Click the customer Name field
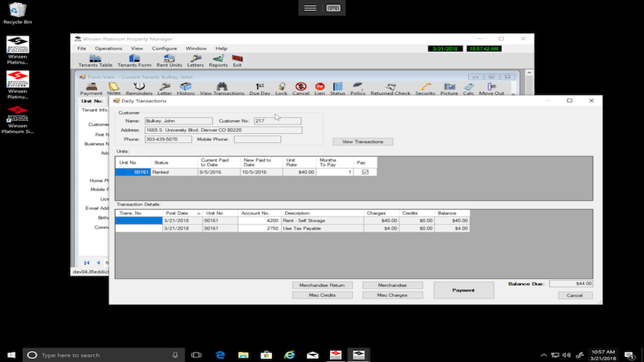The image size is (644, 362). pyautogui.click(x=179, y=121)
